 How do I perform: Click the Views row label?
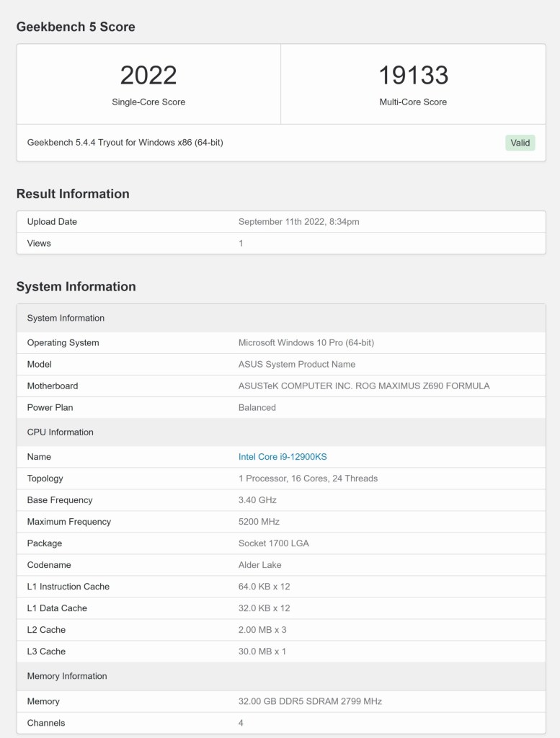click(39, 244)
